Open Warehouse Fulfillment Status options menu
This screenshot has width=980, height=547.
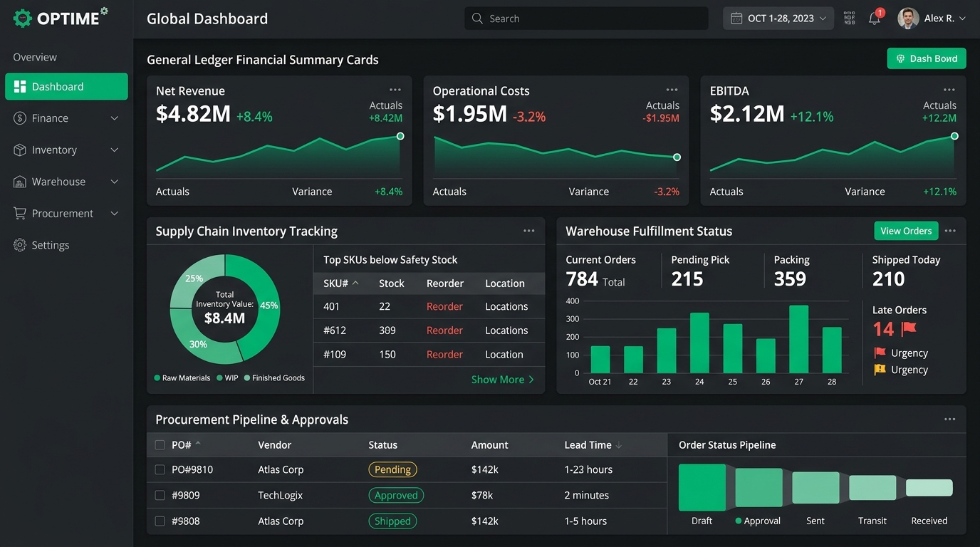pyautogui.click(x=950, y=231)
